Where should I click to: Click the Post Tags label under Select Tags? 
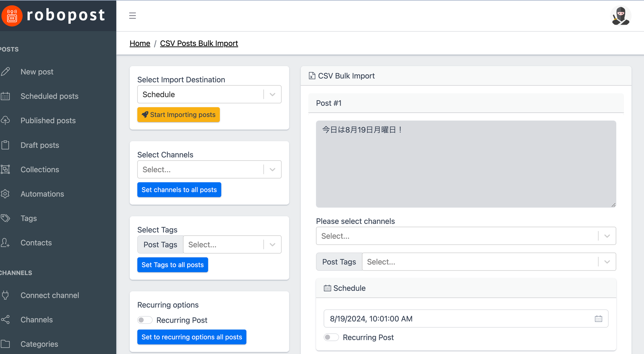(x=160, y=245)
